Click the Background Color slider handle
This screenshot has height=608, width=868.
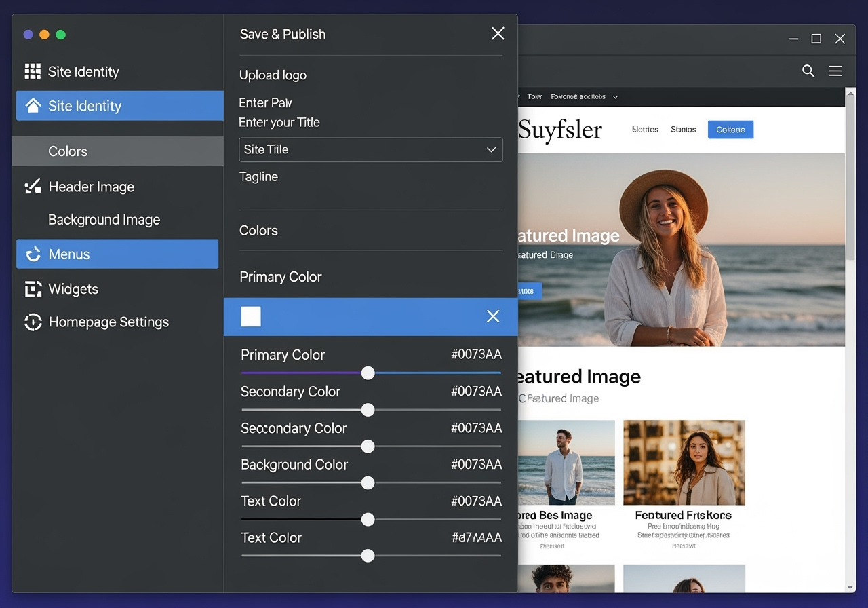[x=368, y=482]
